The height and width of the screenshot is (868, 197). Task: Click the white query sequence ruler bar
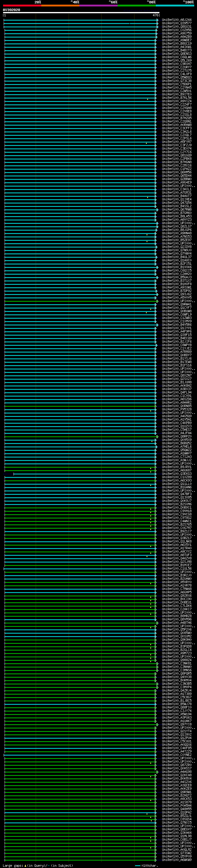pyautogui.click(x=81, y=13)
